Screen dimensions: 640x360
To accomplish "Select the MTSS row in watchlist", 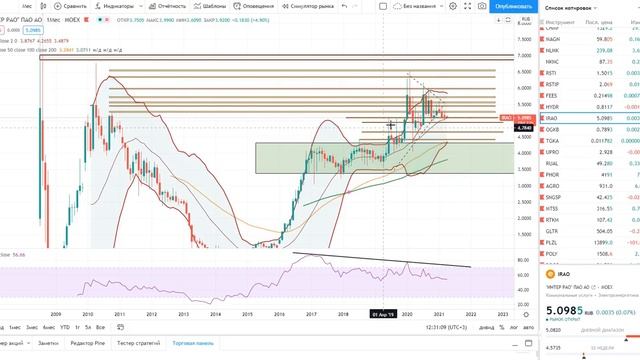I will (590, 209).
